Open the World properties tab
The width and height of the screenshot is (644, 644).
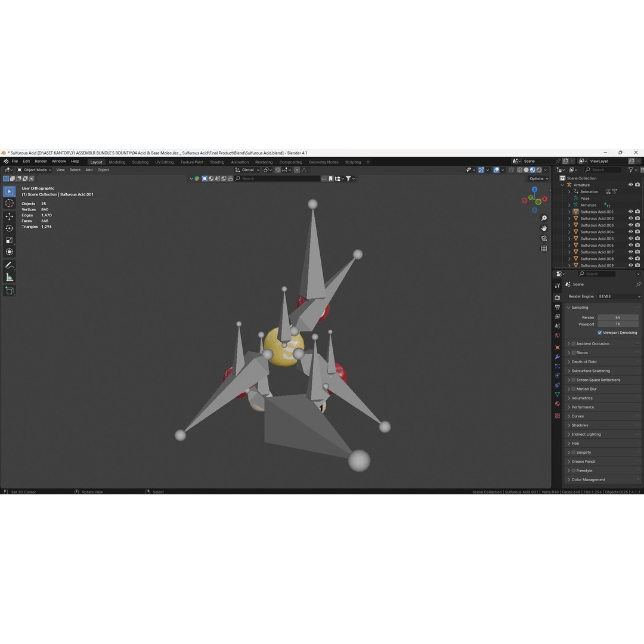click(558, 335)
